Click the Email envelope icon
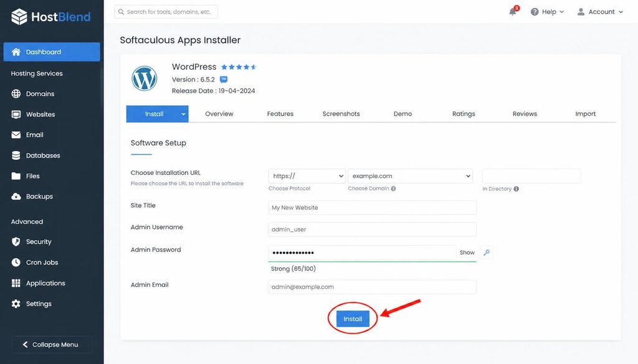 [x=16, y=134]
